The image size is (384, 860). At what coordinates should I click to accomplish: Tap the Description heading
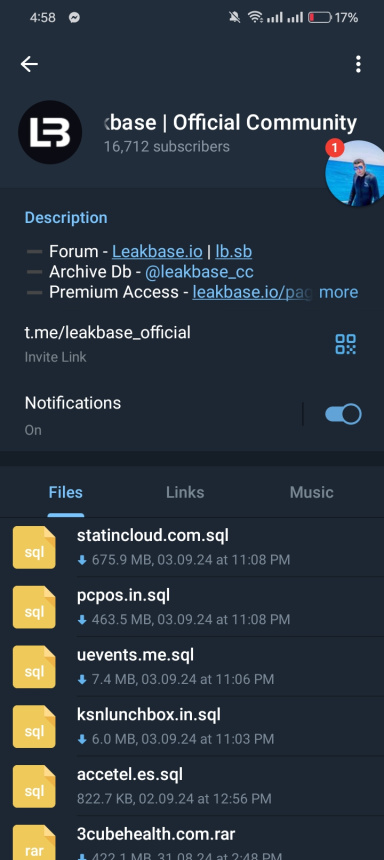click(66, 217)
